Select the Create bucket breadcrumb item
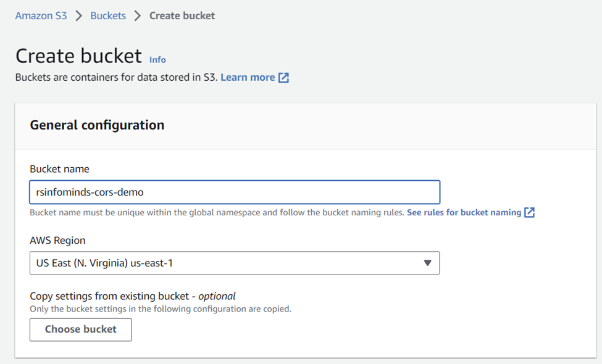This screenshot has width=602, height=364. point(182,15)
